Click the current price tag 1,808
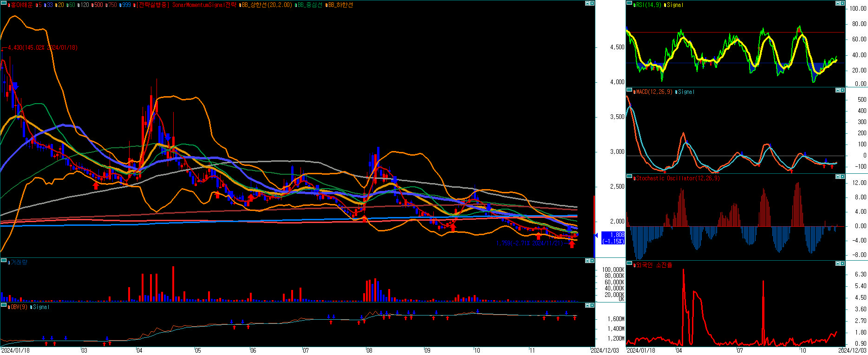Image resolution: width=868 pixels, height=355 pixels. pyautogui.click(x=613, y=238)
